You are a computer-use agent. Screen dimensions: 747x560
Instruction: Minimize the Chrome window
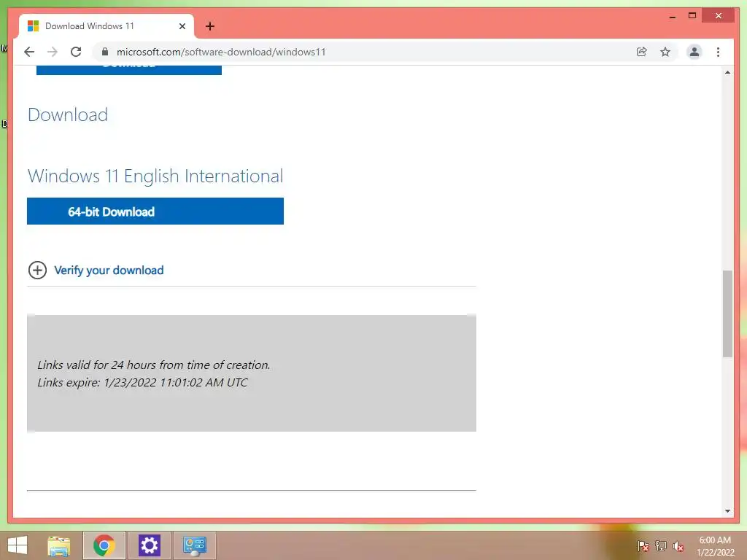coord(672,17)
